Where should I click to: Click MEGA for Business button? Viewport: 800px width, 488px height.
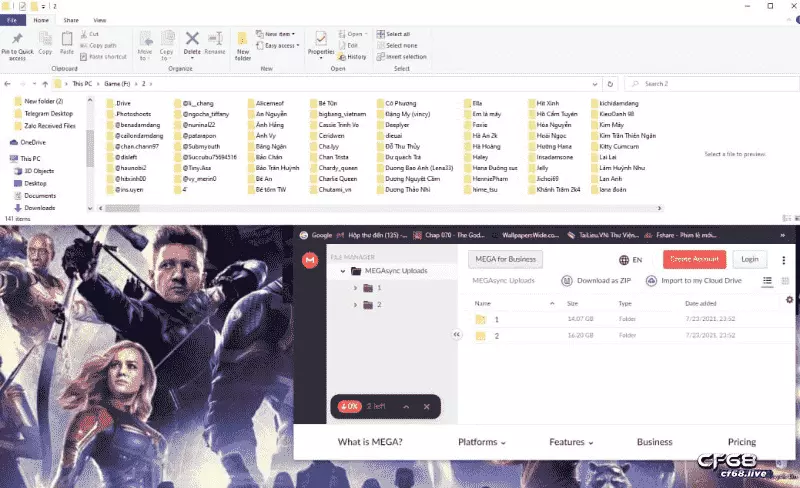[506, 259]
